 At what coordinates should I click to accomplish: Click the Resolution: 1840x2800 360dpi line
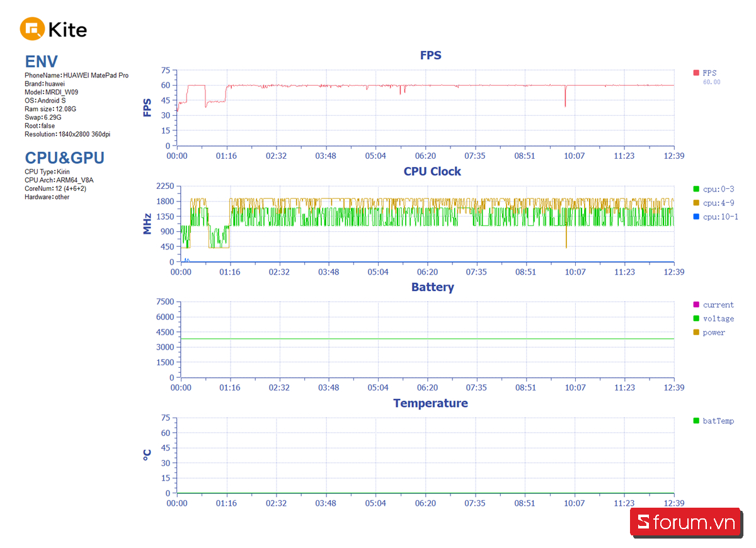click(x=68, y=134)
